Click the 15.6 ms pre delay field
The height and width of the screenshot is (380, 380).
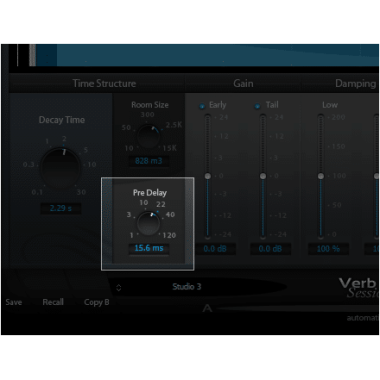pyautogui.click(x=149, y=248)
